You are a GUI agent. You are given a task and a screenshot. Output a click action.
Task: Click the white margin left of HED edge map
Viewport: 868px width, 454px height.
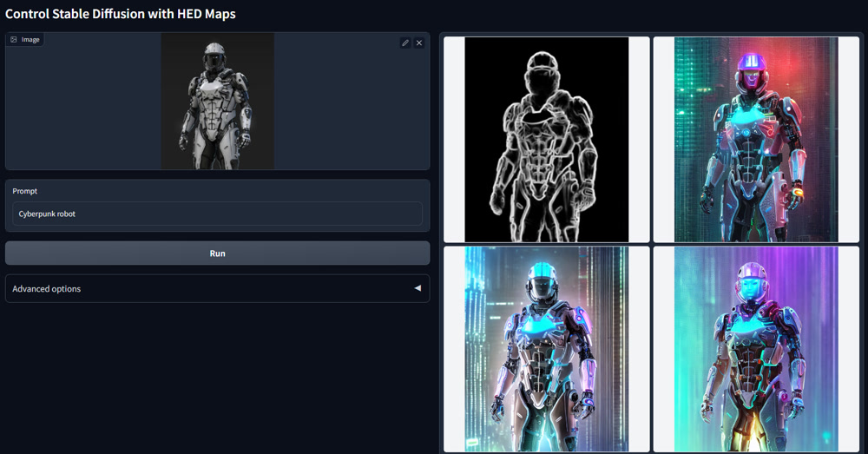click(454, 139)
